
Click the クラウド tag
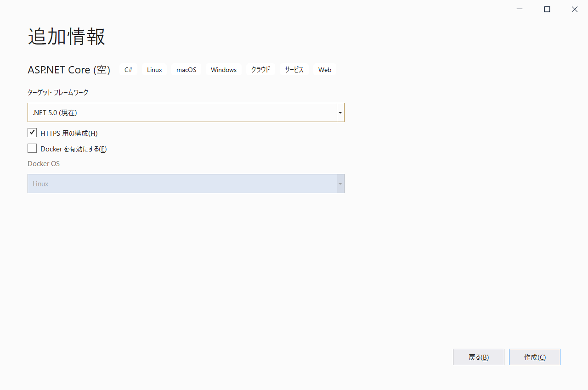click(260, 70)
